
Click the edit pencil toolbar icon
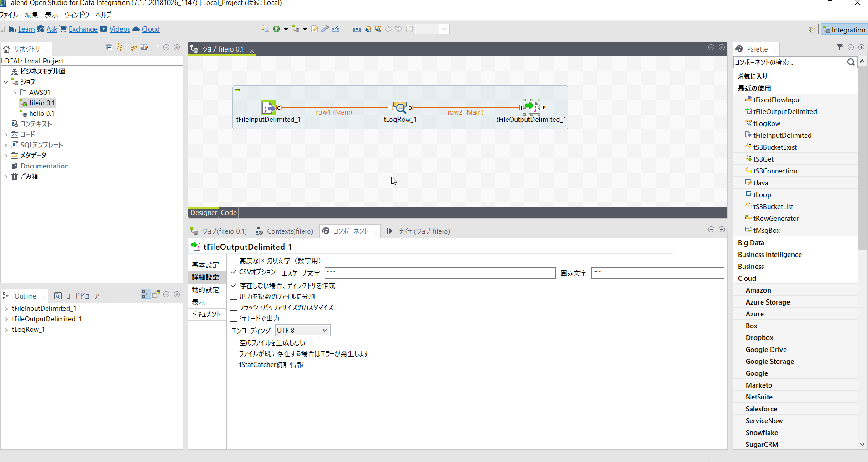pos(314,29)
